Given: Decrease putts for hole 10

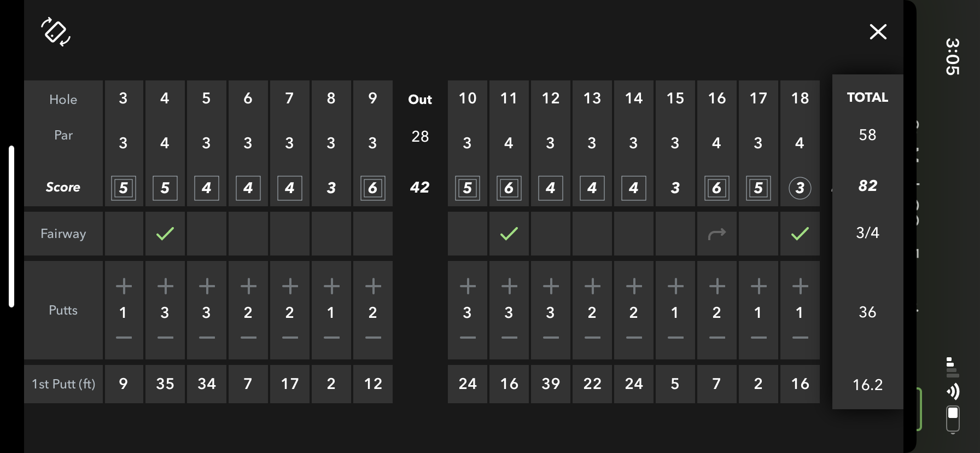Looking at the screenshot, I should [468, 338].
